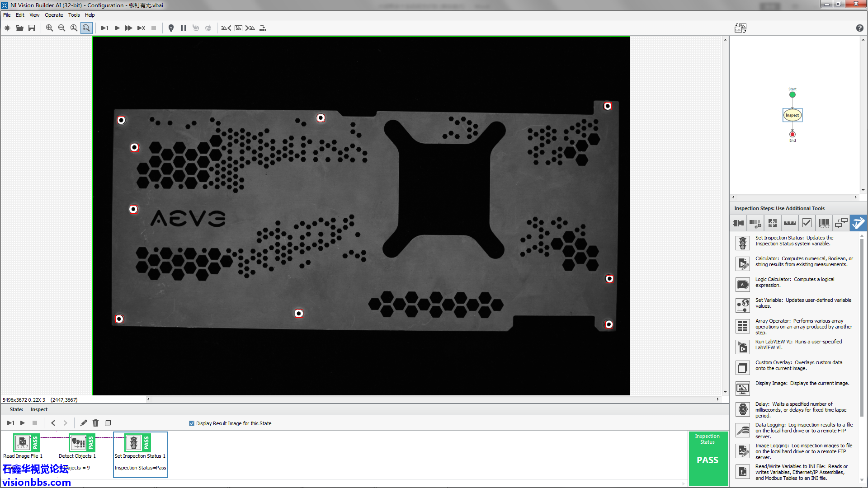This screenshot has width=868, height=488.
Task: Open the Tools menu
Action: click(x=74, y=15)
